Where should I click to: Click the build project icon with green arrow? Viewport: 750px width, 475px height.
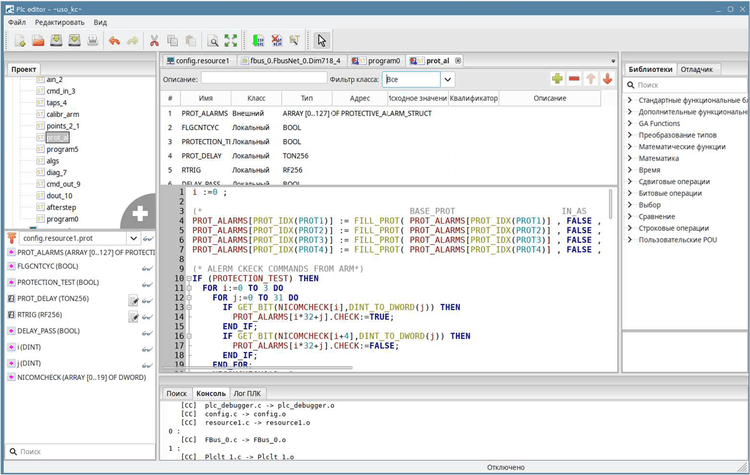258,41
